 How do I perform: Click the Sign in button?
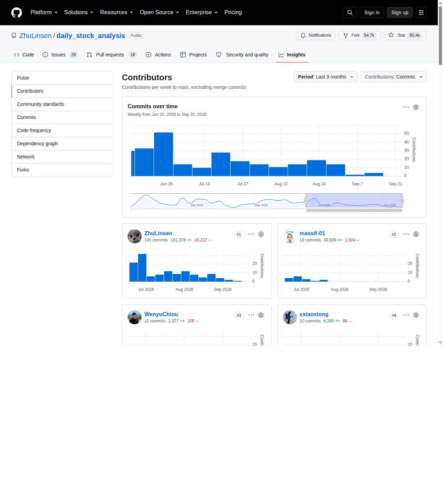[372, 12]
